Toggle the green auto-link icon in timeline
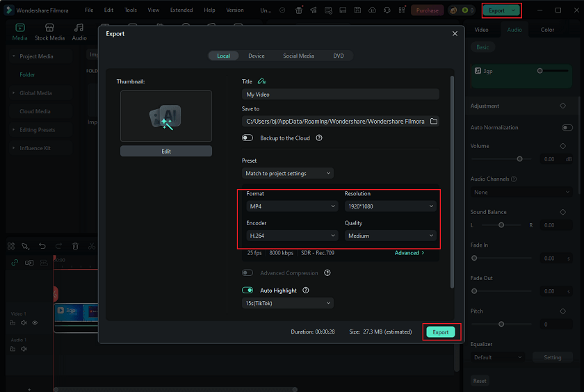584x392 pixels. pyautogui.click(x=15, y=263)
